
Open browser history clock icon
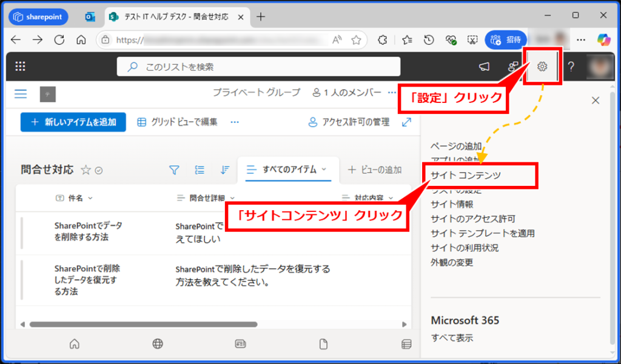click(429, 39)
